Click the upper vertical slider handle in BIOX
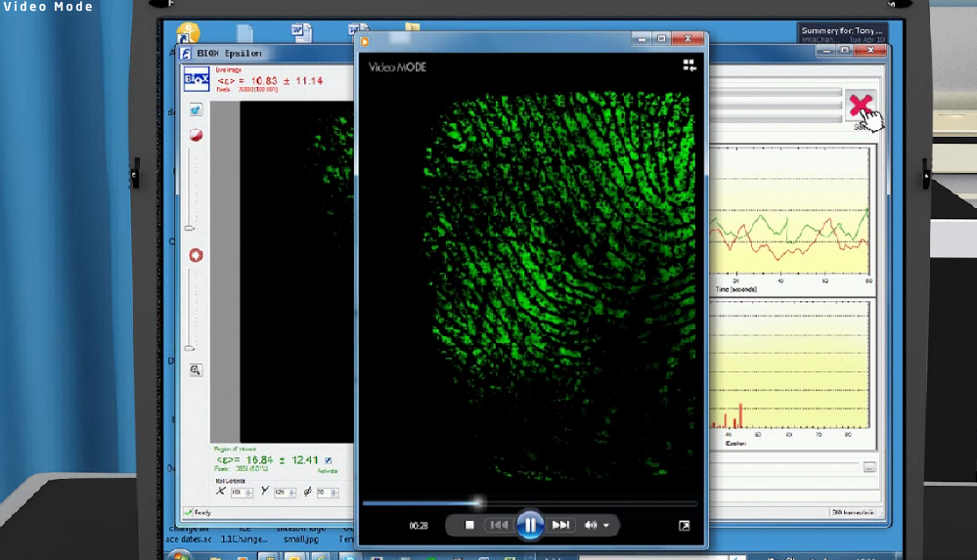 tap(190, 229)
